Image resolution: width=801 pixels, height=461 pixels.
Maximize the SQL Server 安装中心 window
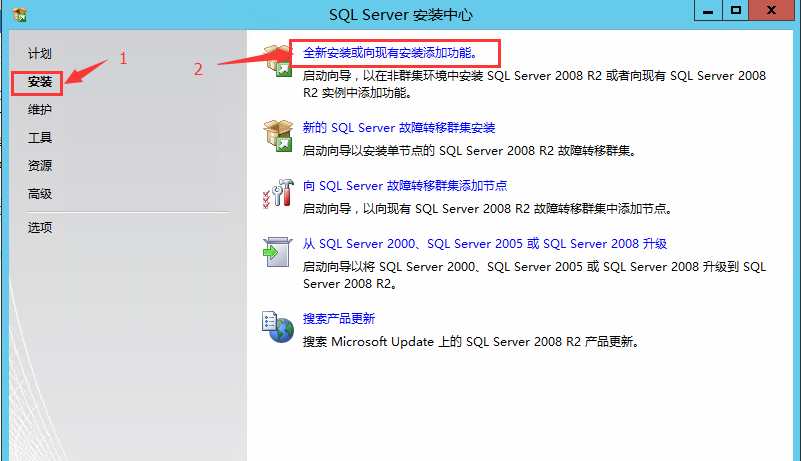tap(736, 10)
